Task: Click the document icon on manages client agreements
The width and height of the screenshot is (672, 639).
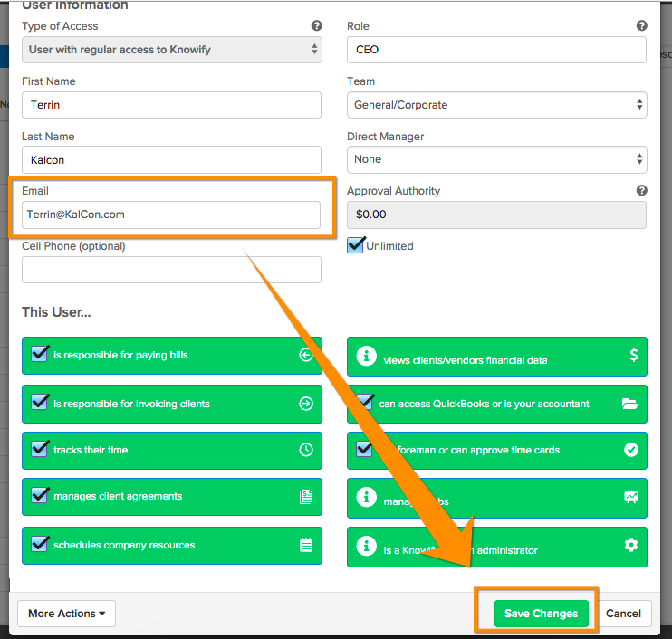Action: point(306,496)
